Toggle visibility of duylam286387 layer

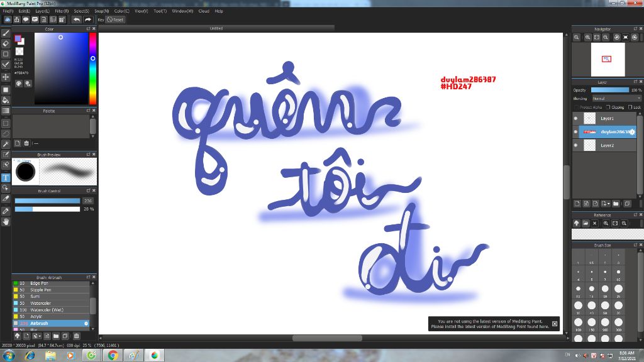[575, 132]
